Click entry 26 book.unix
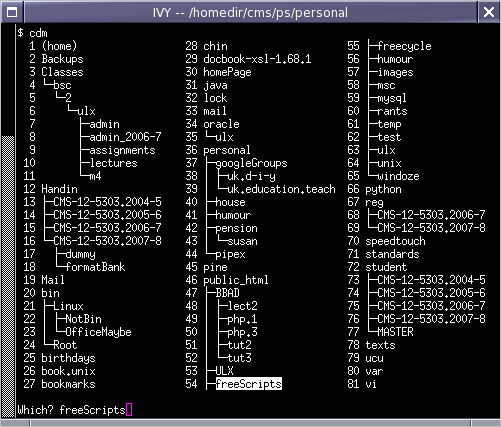The image size is (501, 427). [x=68, y=371]
